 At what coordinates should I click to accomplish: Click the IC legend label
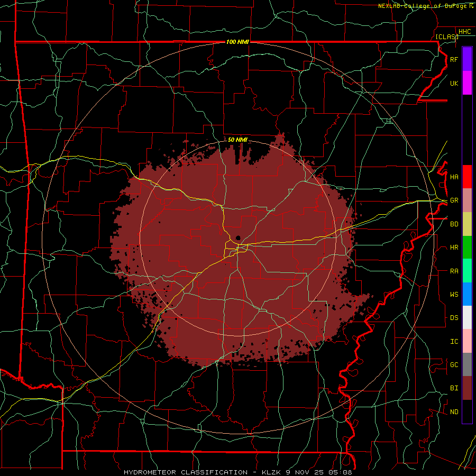(x=454, y=342)
